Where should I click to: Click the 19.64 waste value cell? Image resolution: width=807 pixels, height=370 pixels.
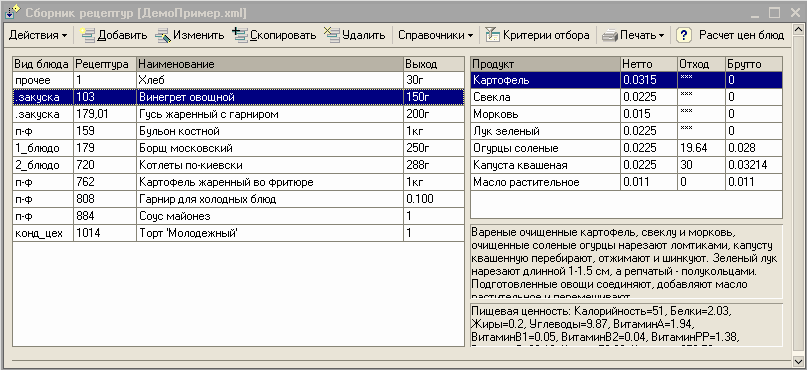tap(701, 148)
